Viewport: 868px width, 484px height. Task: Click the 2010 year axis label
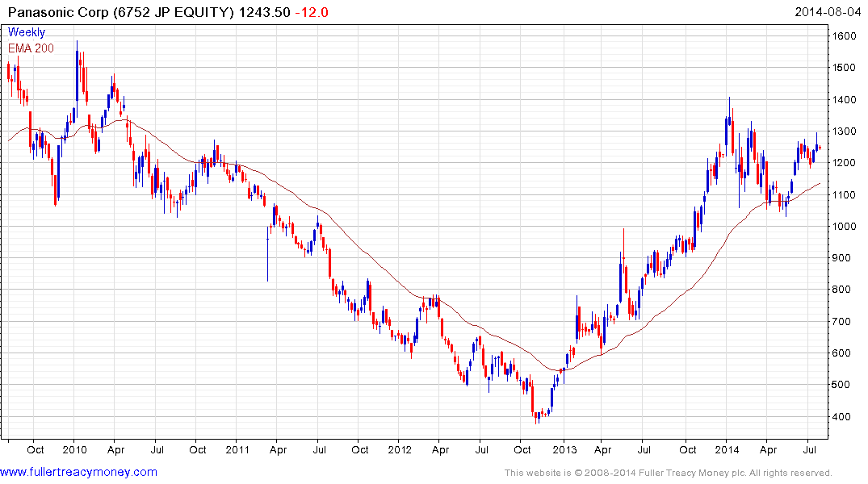(75, 449)
